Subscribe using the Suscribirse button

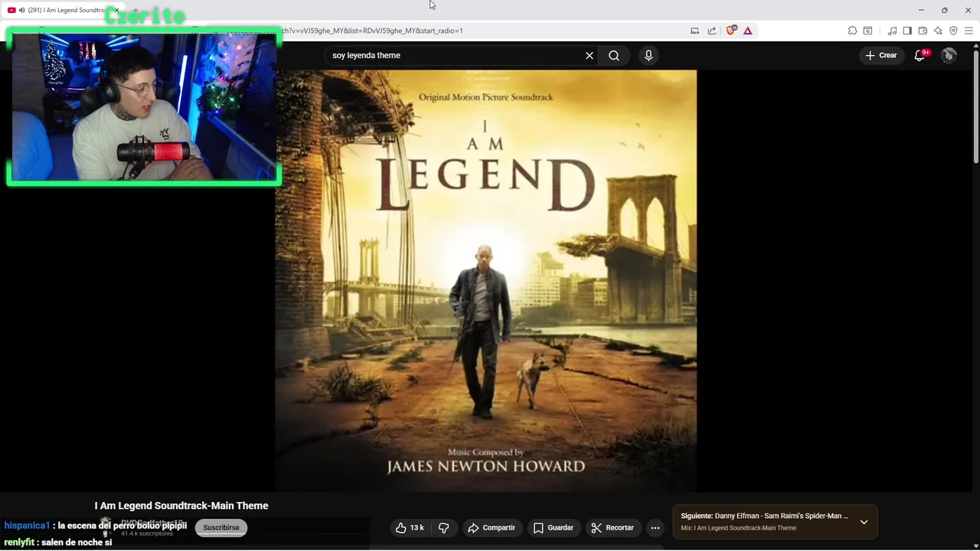(x=221, y=527)
